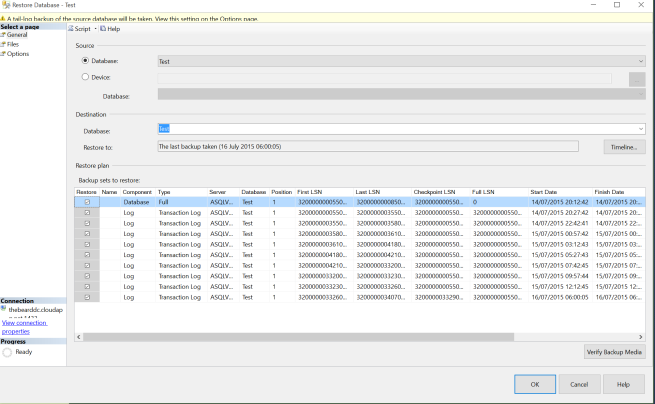Click Verify Backup Media button

[614, 352]
